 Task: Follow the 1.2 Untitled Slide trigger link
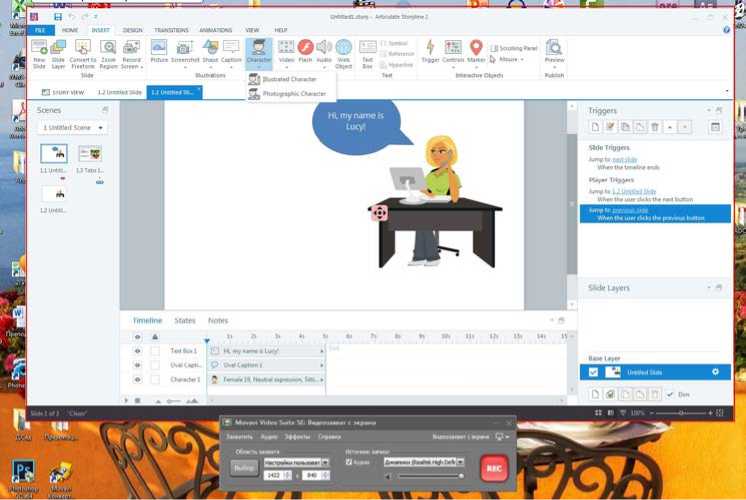[634, 191]
